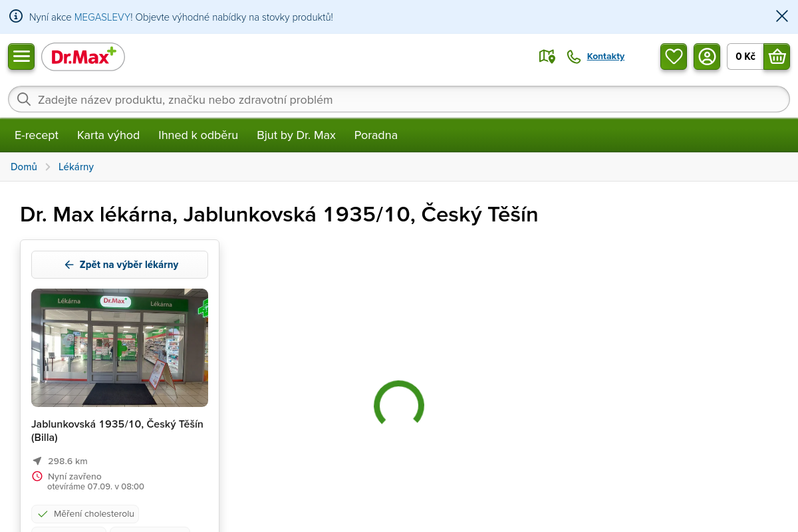Viewport: 798px width, 532px height.
Task: Open the shopping basket icon
Action: point(777,57)
